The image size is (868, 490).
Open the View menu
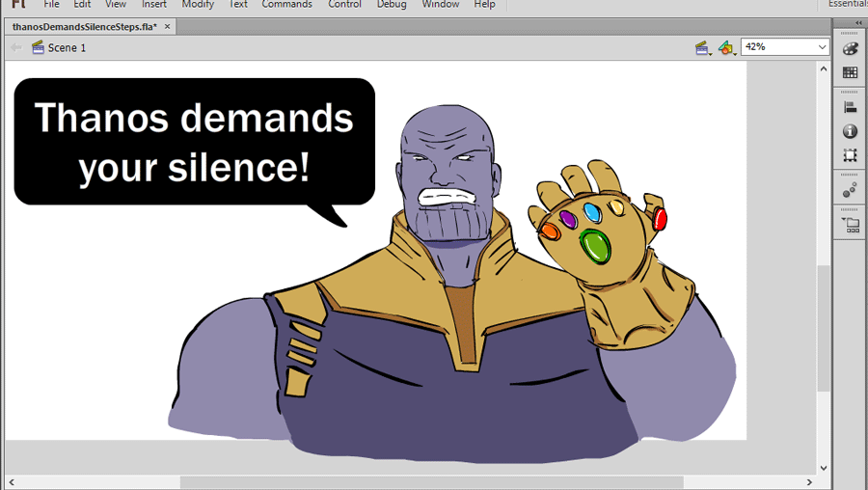point(116,4)
